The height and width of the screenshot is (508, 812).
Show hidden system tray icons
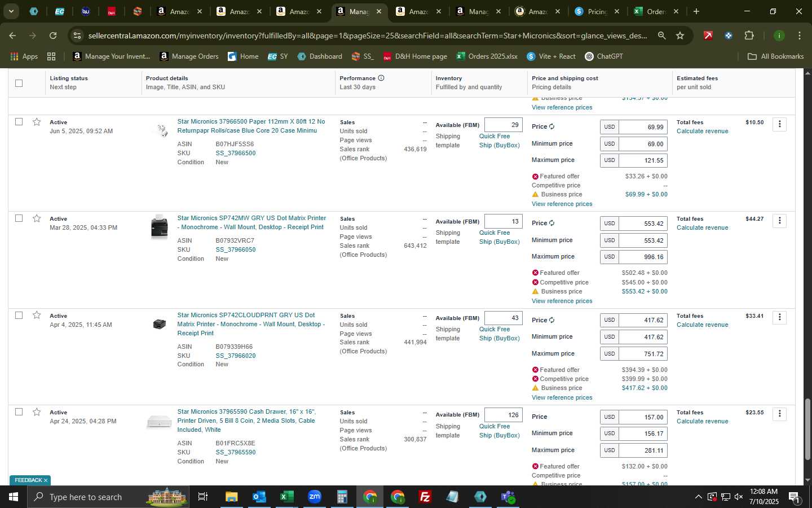point(698,497)
